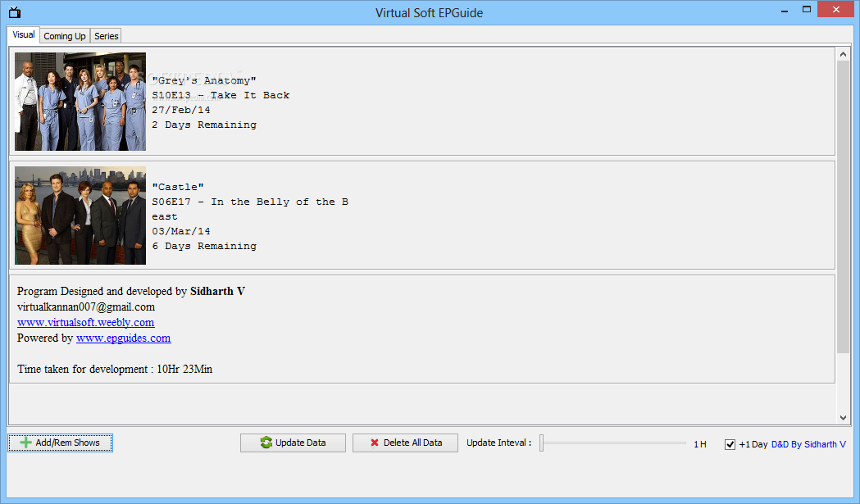Click the virtualkannan007@gmail.com email text
The width and height of the screenshot is (860, 504).
(86, 307)
